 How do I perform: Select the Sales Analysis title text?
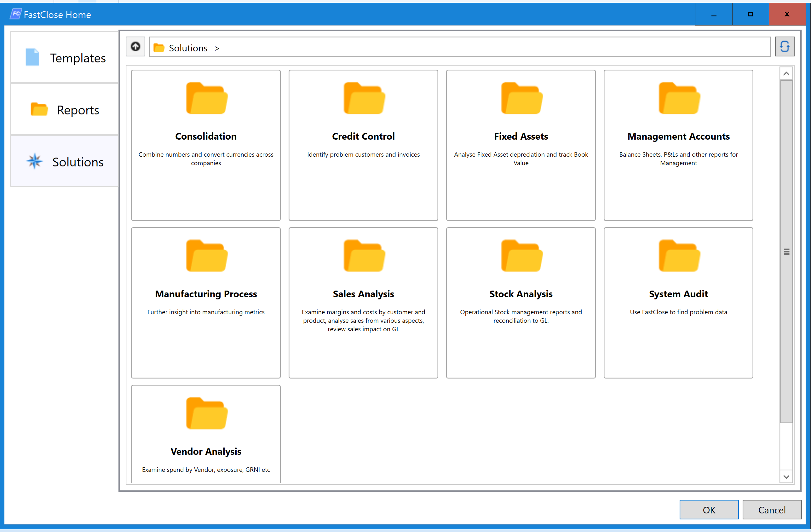point(364,294)
